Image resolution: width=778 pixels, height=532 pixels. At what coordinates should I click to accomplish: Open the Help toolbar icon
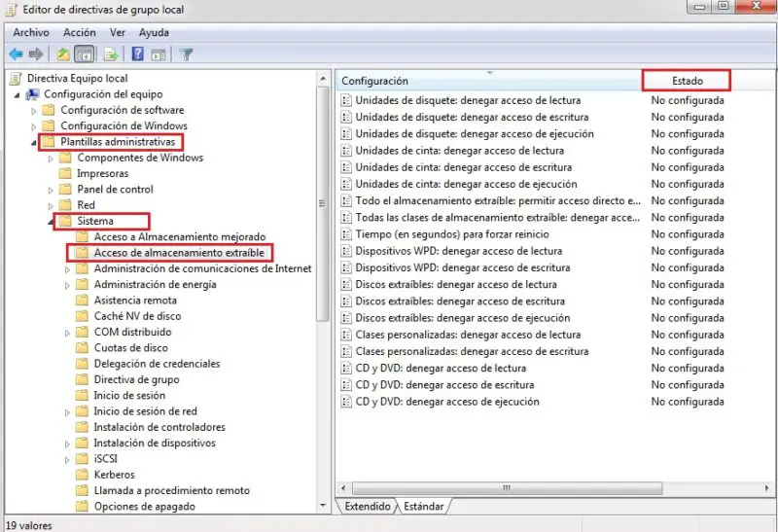137,54
